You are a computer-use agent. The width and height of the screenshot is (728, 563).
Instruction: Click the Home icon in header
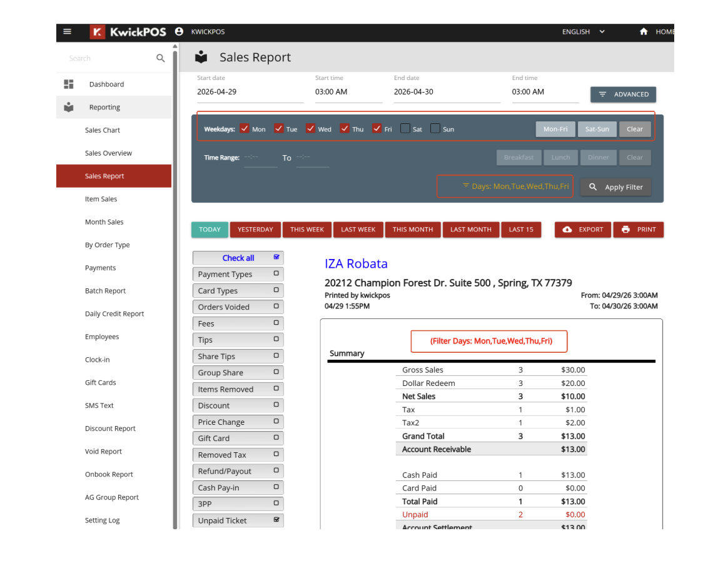(644, 31)
